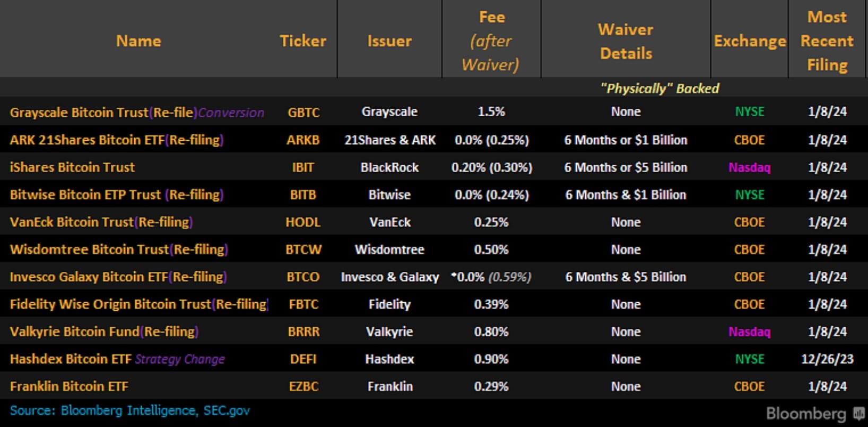The height and width of the screenshot is (427, 868).
Task: Select the Ticker column header
Action: 303,41
